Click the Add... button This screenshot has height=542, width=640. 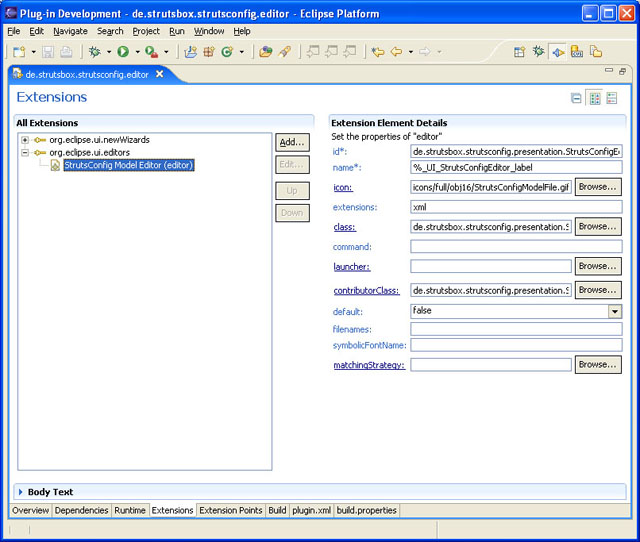pyautogui.click(x=292, y=142)
